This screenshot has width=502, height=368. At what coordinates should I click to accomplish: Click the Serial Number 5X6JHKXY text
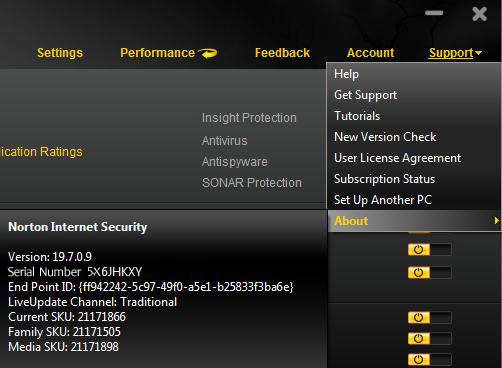click(x=75, y=272)
